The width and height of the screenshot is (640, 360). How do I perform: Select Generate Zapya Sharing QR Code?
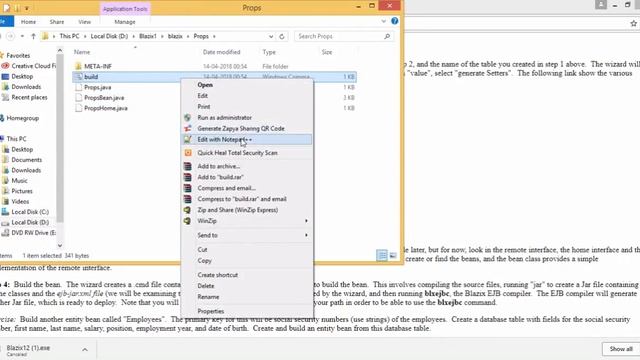pyautogui.click(x=241, y=129)
